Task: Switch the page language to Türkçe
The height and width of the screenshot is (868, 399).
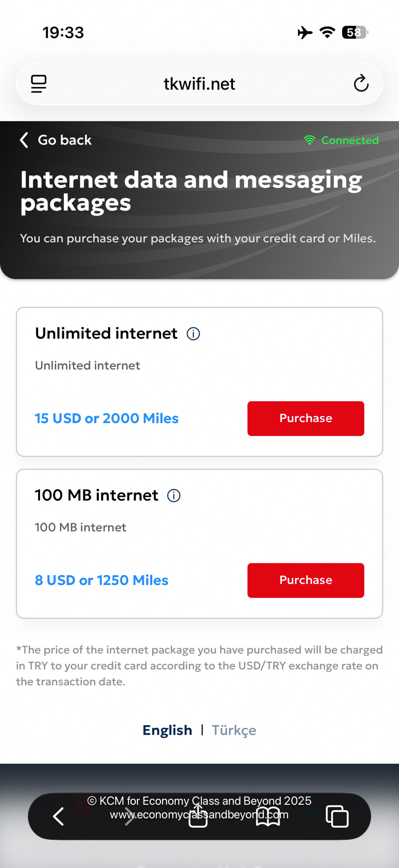Action: click(x=234, y=730)
